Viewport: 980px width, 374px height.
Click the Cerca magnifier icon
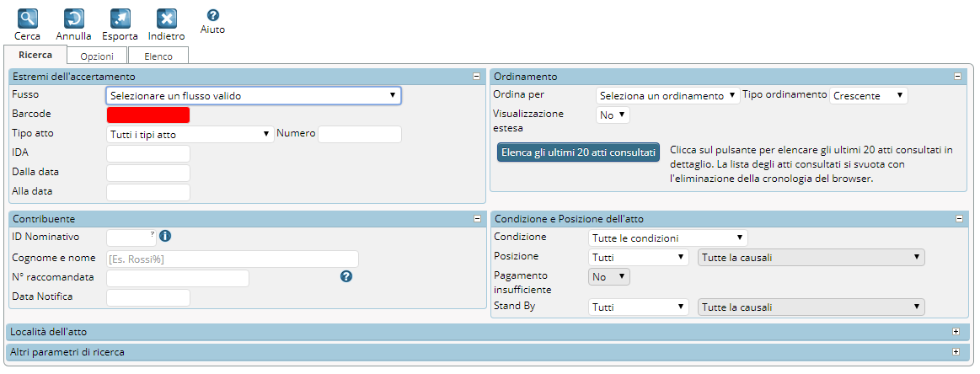(28, 19)
